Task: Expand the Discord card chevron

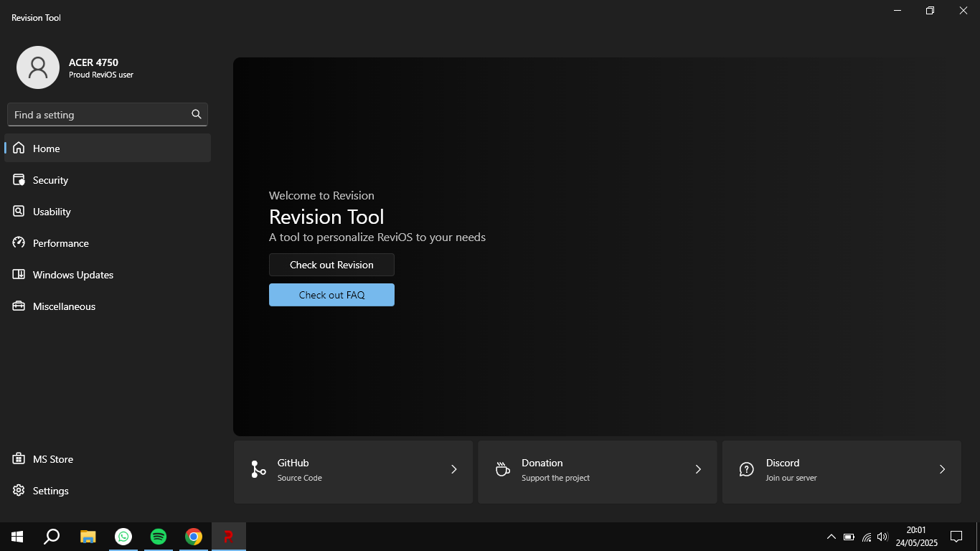Action: click(942, 469)
